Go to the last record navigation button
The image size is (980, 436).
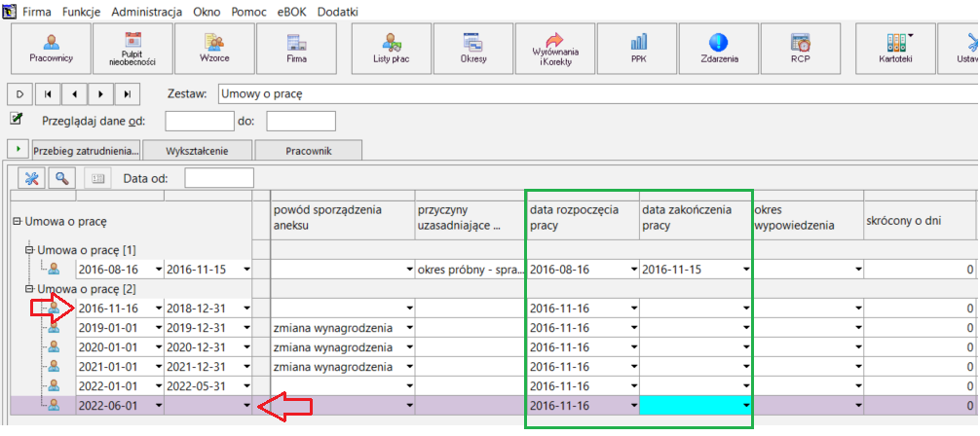(128, 94)
